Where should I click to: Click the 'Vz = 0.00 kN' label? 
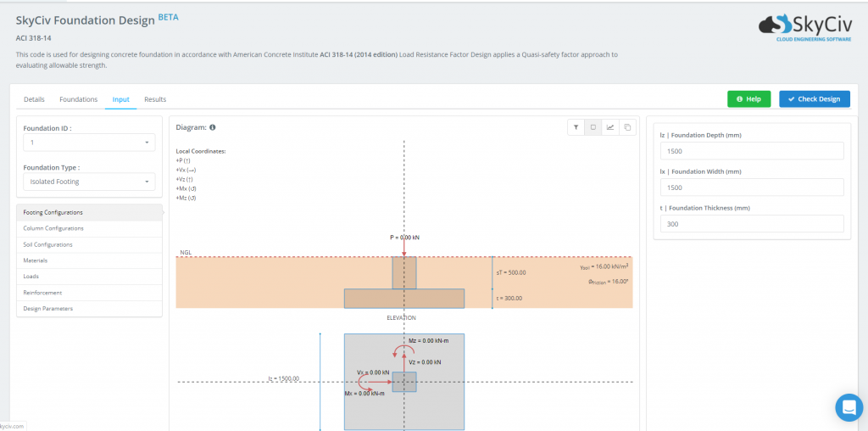[426, 362]
